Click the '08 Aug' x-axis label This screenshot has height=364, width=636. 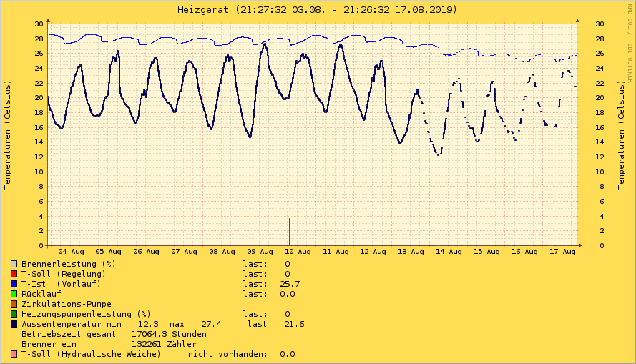(222, 252)
